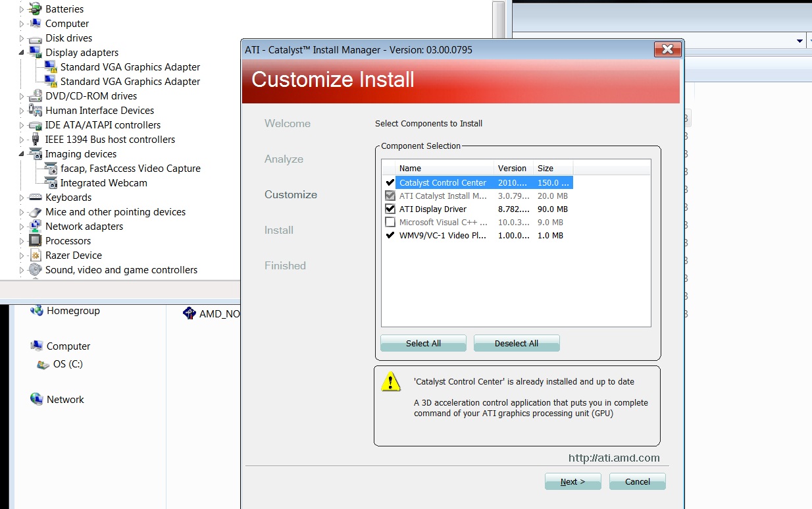Click Sound, video and game controllers icon
The width and height of the screenshot is (812, 509).
35,270
